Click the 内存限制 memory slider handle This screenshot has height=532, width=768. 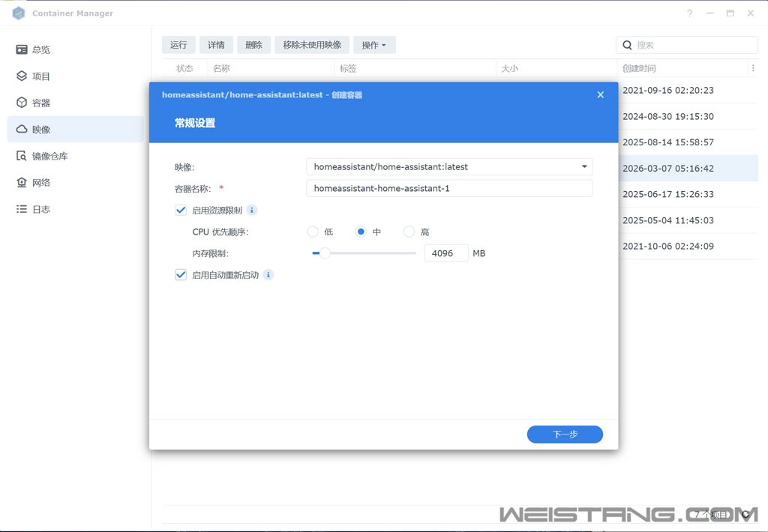(325, 253)
